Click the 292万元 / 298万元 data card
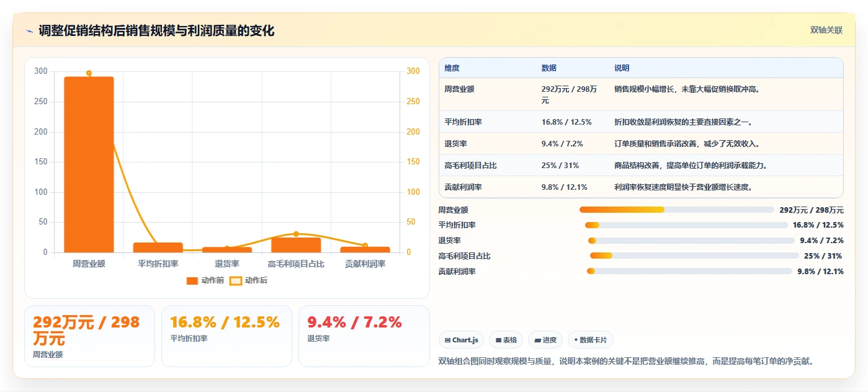Viewport: 868px width, 392px height. pyautogui.click(x=89, y=336)
